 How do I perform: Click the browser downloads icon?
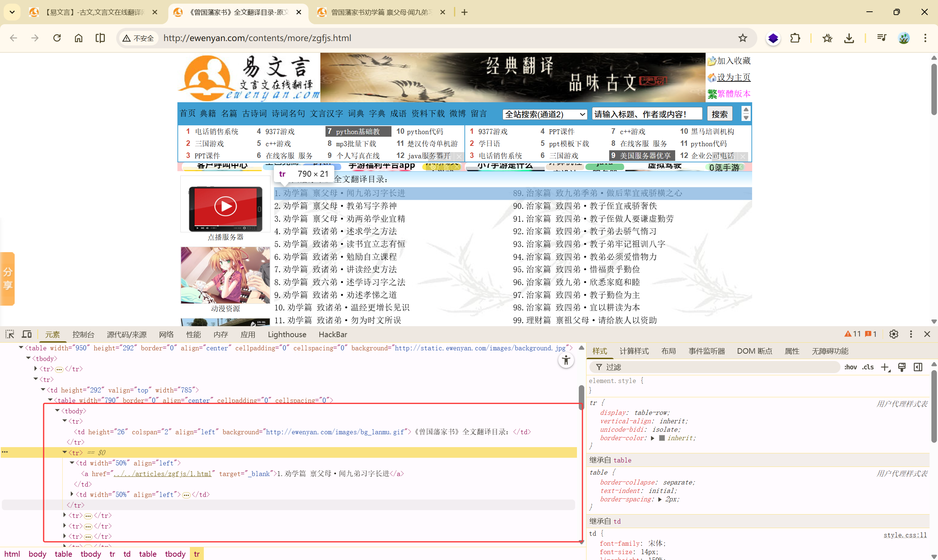point(849,38)
